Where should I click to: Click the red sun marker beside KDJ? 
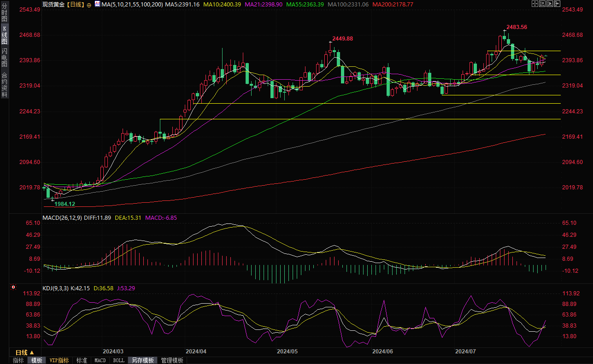[13, 288]
